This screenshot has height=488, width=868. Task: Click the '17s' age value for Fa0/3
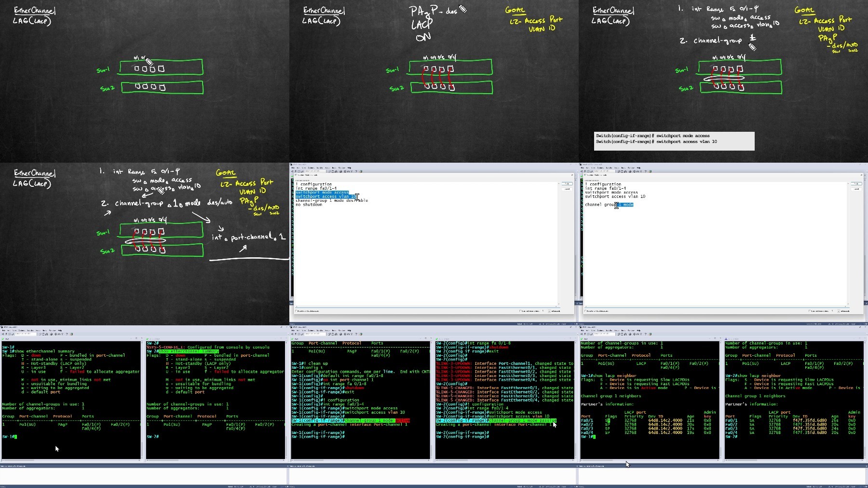690,429
